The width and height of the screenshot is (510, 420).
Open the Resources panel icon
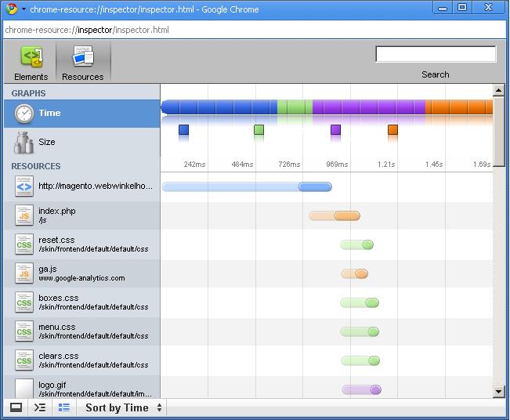coord(83,56)
